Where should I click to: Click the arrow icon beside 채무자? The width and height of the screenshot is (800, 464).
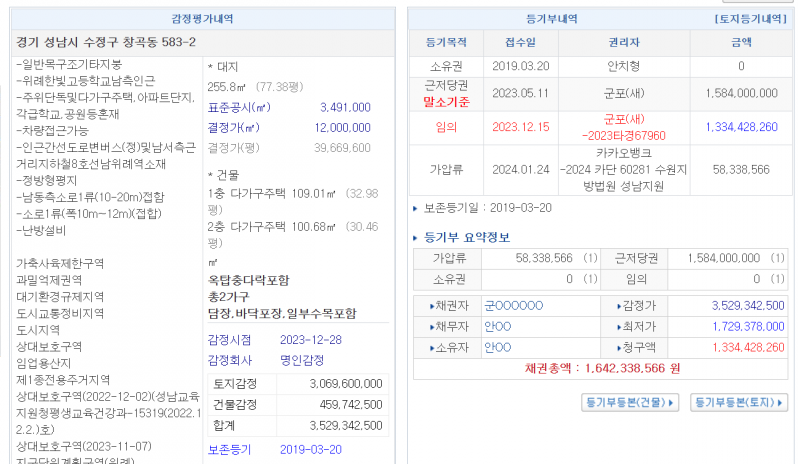tap(431, 326)
